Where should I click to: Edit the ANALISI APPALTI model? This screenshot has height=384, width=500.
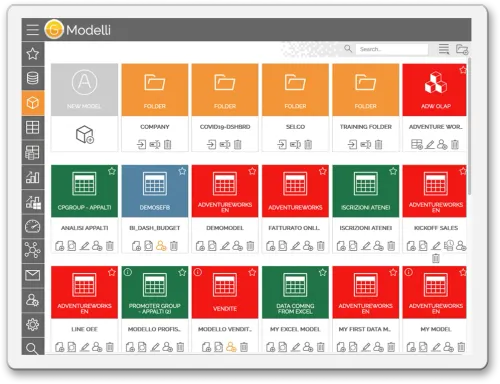pyautogui.click(x=85, y=246)
